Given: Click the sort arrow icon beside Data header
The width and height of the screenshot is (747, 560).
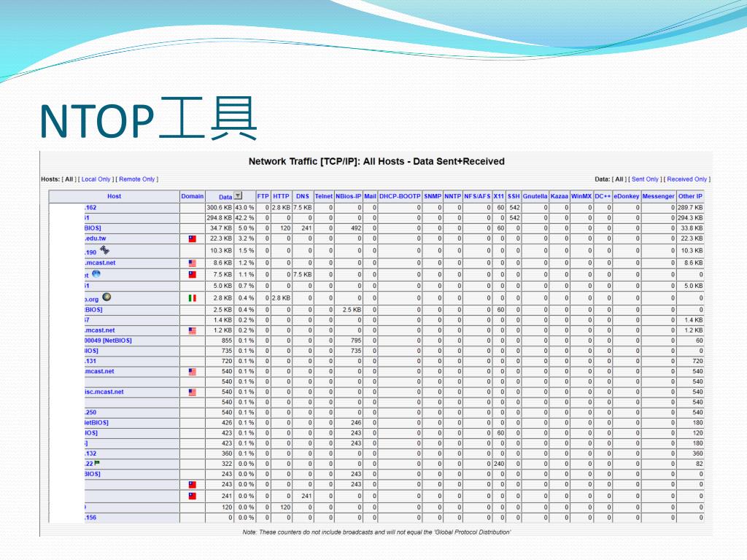Looking at the screenshot, I should point(239,195).
